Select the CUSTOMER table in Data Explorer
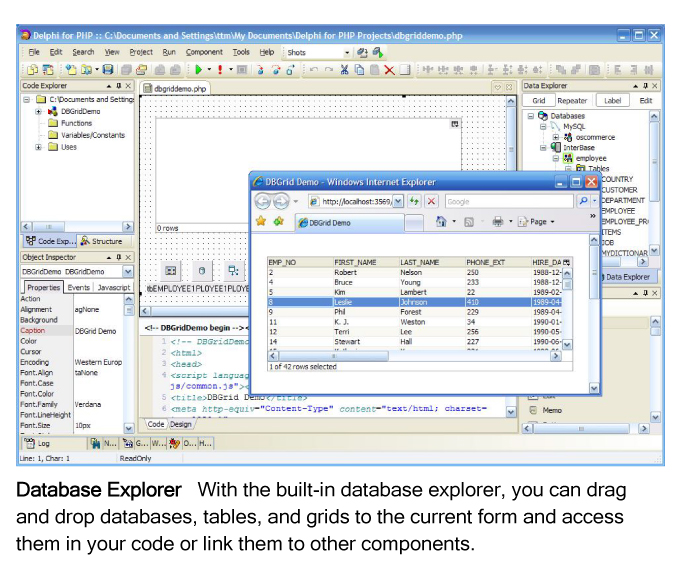This screenshot has height=568, width=683. (x=619, y=190)
